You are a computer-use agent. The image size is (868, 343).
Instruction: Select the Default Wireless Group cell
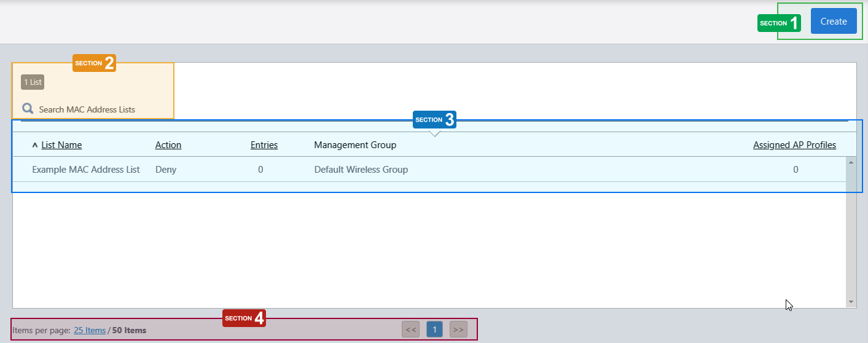pos(361,170)
